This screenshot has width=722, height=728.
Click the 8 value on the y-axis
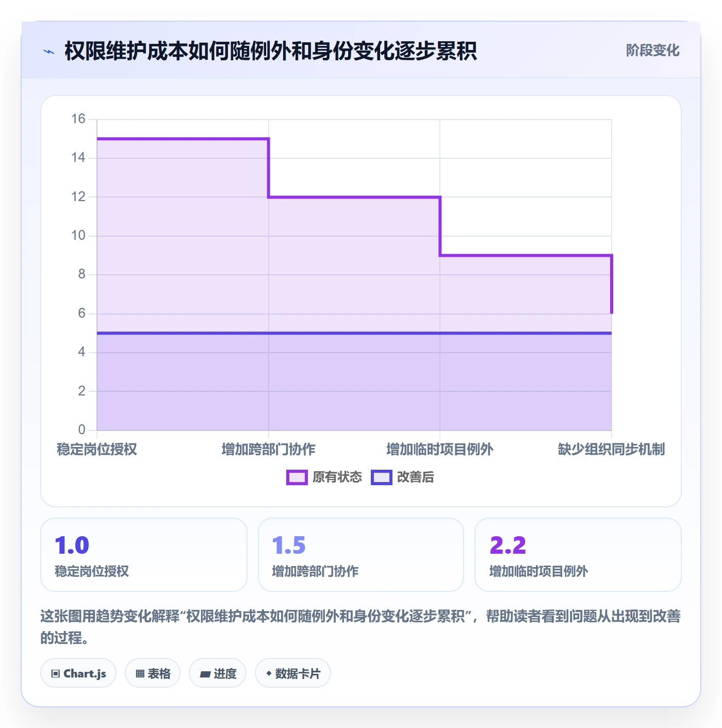(81, 274)
